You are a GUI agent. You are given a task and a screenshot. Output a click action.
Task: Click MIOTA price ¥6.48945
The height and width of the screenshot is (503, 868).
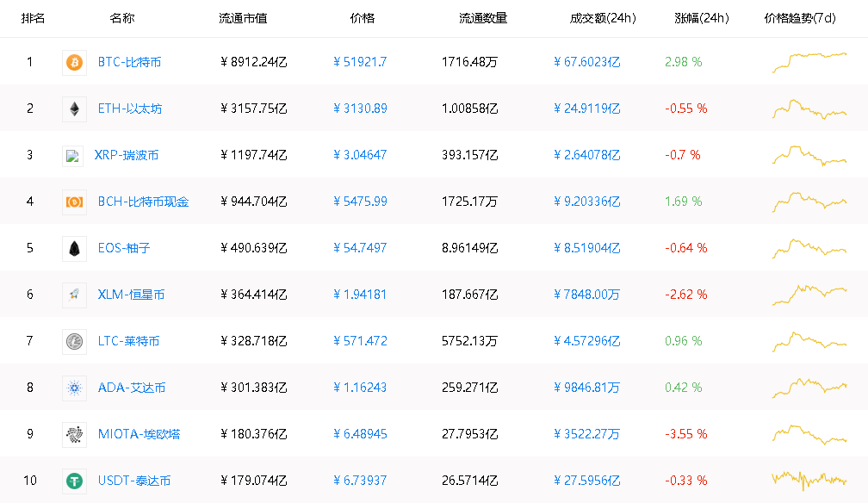click(x=360, y=434)
